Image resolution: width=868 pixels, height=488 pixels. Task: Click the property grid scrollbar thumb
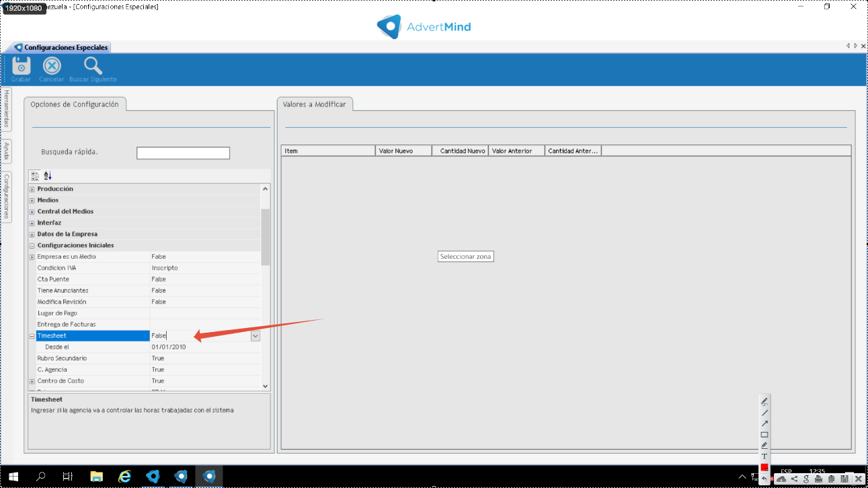point(265,237)
